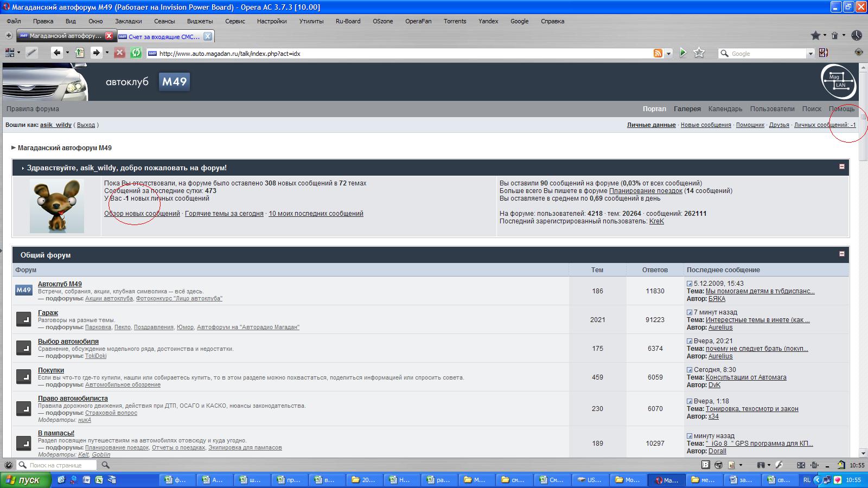This screenshot has width=868, height=488.
Task: Switch to the Счет за входящие СМС tab
Action: coord(164,36)
